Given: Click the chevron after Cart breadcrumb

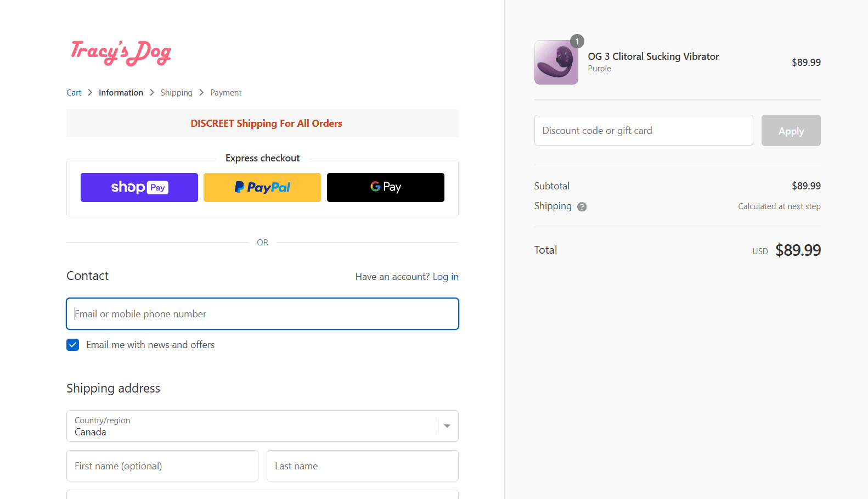Looking at the screenshot, I should pos(90,93).
